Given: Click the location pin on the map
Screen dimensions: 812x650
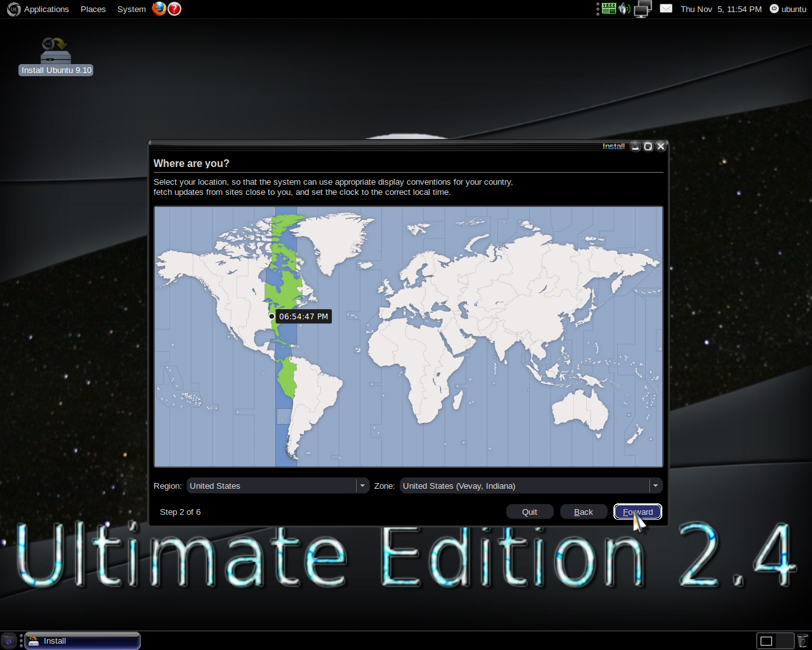Looking at the screenshot, I should pos(272,316).
